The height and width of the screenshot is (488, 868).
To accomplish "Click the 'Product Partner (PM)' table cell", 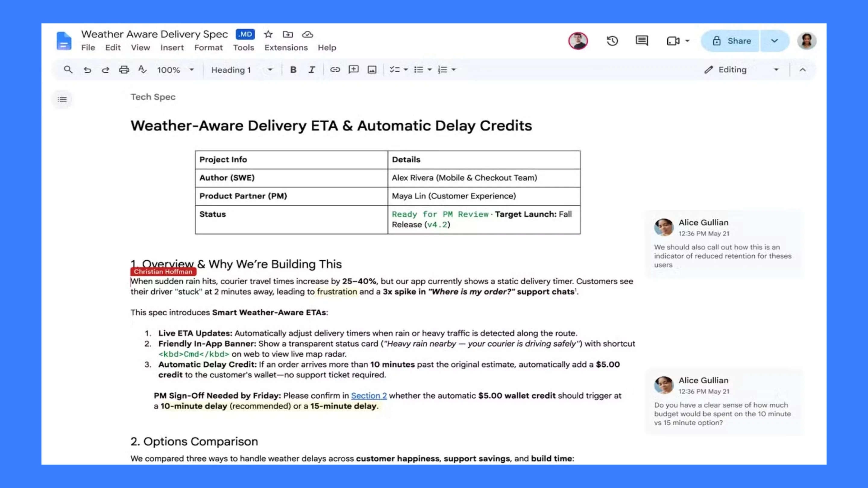I will coord(291,196).
